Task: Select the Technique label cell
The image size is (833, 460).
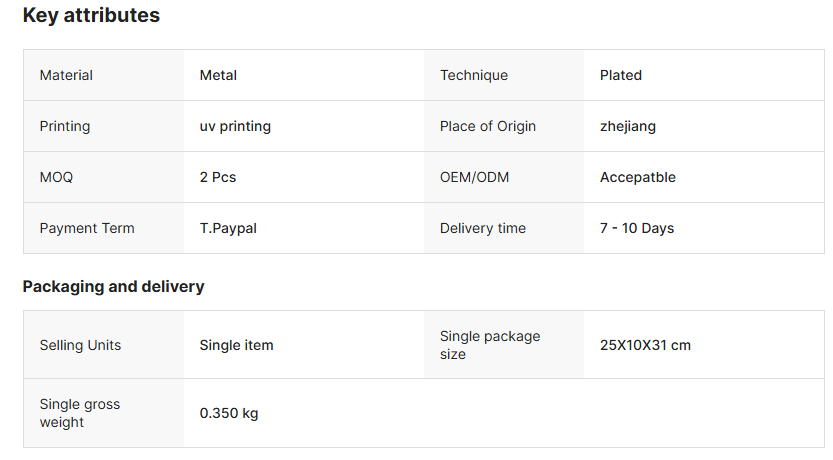Action: coord(474,75)
